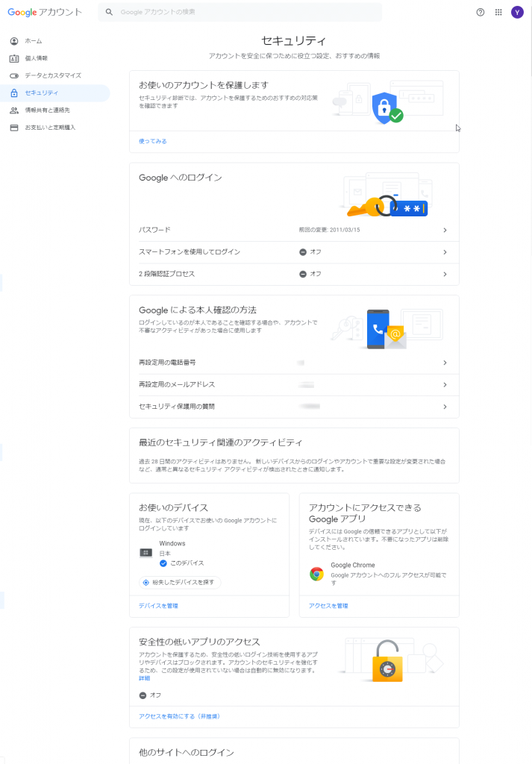Click the 他のサイトへのログイン heading
Image resolution: width=532 pixels, height=764 pixels.
tap(186, 753)
